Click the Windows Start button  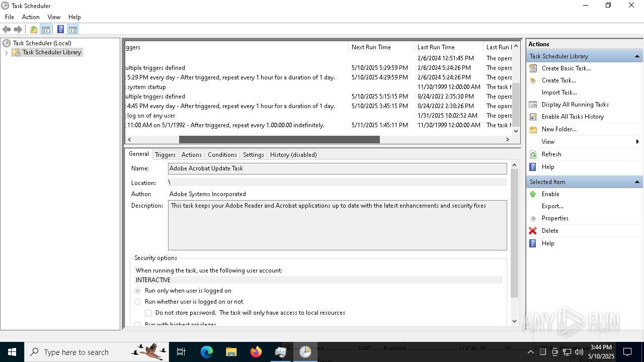click(12, 352)
